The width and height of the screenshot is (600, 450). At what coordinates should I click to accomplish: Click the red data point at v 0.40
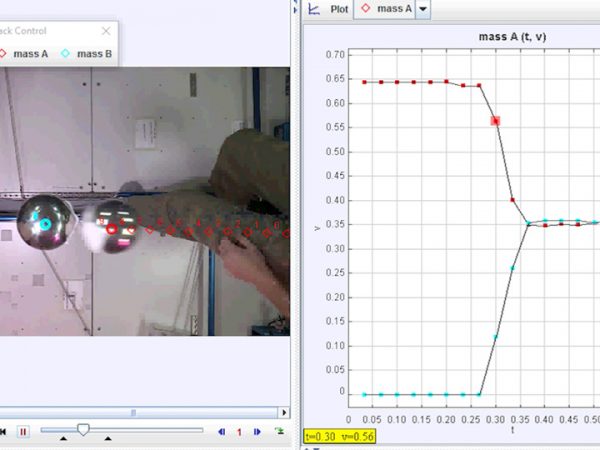coord(512,200)
